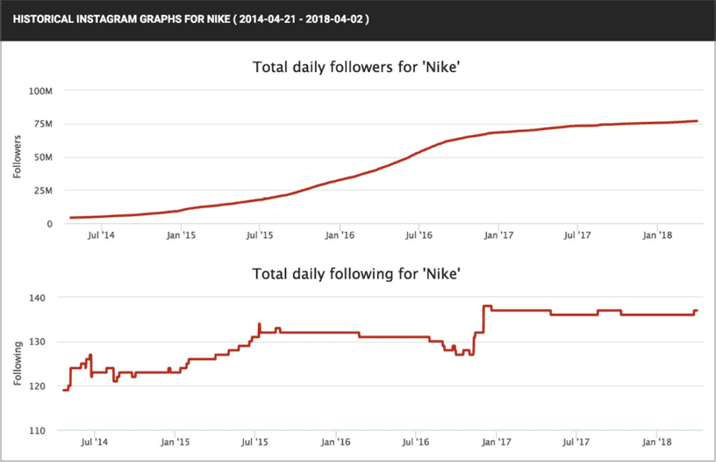The image size is (716, 462).
Task: Select the 110 label on following axis
Action: click(x=37, y=430)
